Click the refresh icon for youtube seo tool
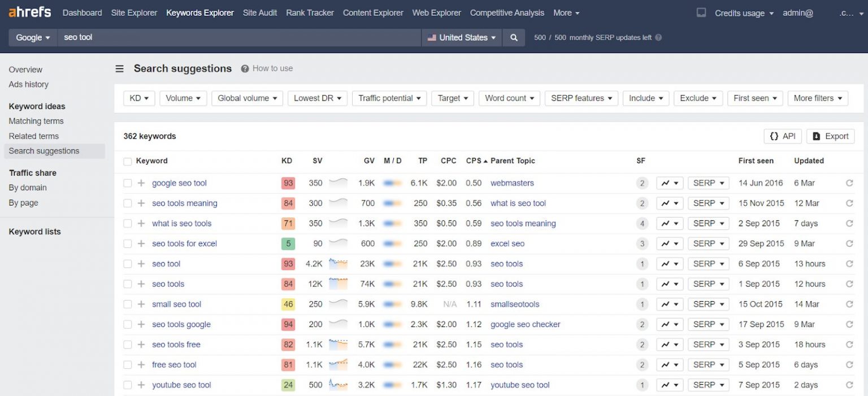Image resolution: width=868 pixels, height=396 pixels. coord(849,385)
